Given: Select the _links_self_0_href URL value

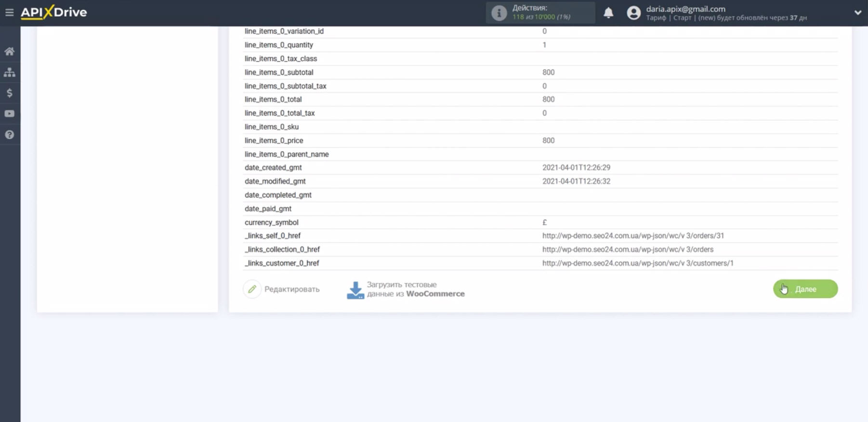Looking at the screenshot, I should pyautogui.click(x=633, y=236).
